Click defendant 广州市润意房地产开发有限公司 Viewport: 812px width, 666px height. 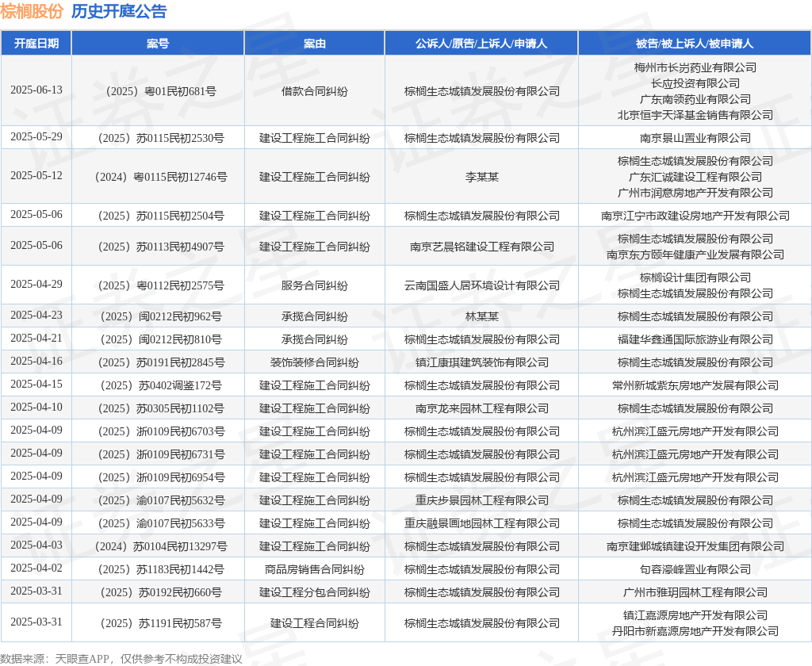(695, 193)
